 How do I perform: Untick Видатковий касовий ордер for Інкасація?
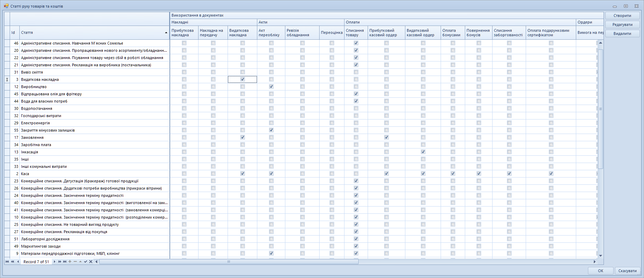point(423,152)
